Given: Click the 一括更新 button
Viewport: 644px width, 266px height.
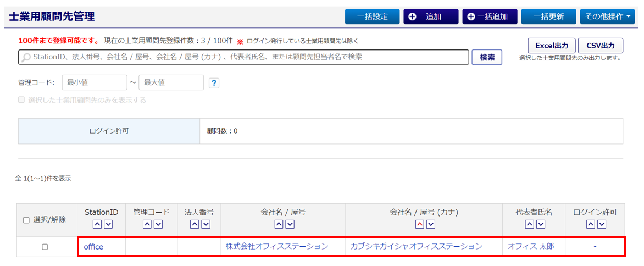Looking at the screenshot, I should click(548, 16).
